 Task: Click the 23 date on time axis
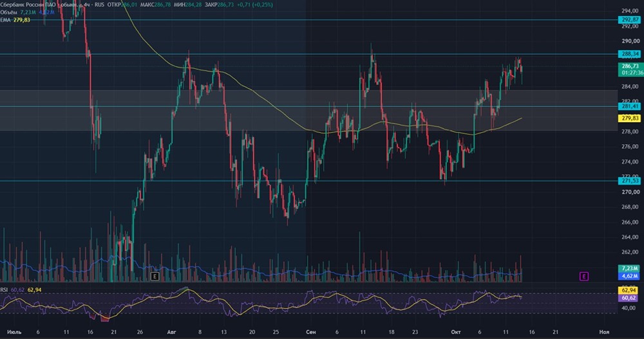pyautogui.click(x=415, y=332)
